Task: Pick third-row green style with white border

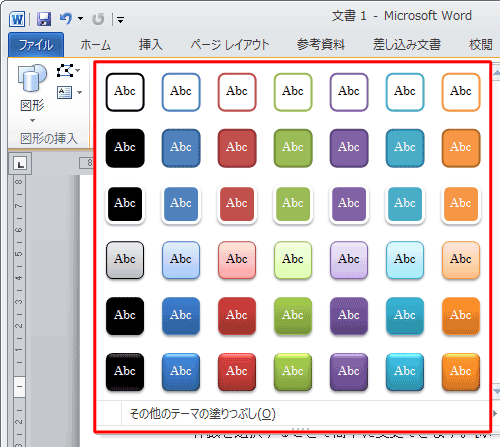Action: (x=293, y=204)
